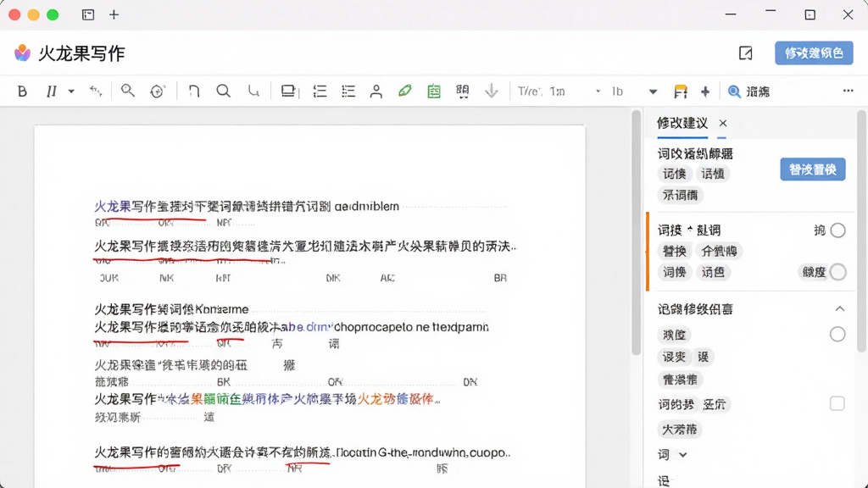Click the line ending with 'geidmiblem'
This screenshot has height=488, width=868.
(x=247, y=207)
